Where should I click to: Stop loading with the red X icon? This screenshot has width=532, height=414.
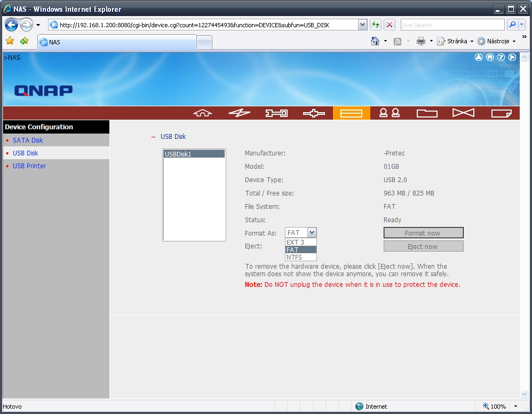pos(390,25)
